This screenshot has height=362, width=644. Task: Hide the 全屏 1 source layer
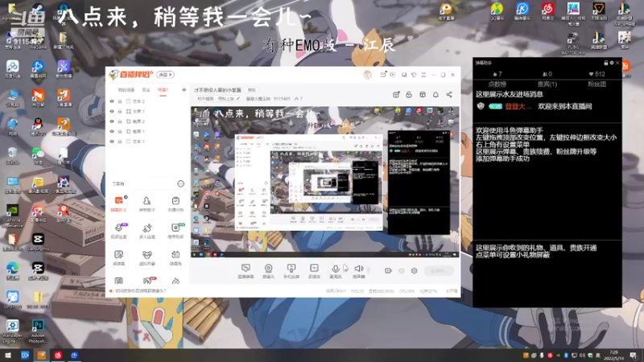click(x=112, y=111)
